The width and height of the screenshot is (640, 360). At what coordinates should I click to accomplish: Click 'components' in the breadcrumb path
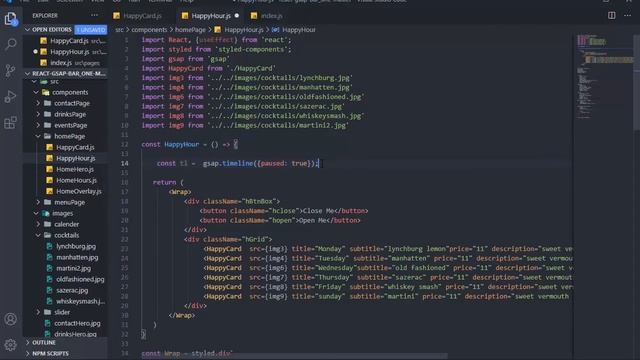point(149,30)
